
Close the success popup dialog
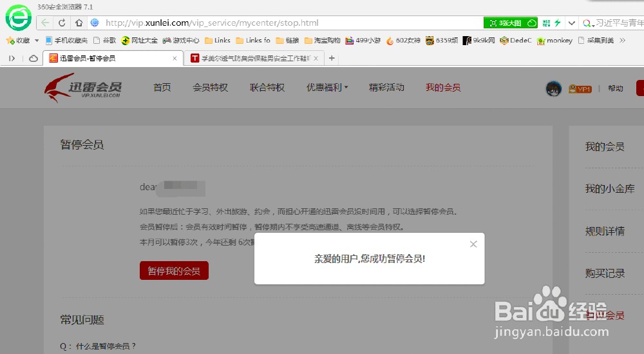coord(473,244)
